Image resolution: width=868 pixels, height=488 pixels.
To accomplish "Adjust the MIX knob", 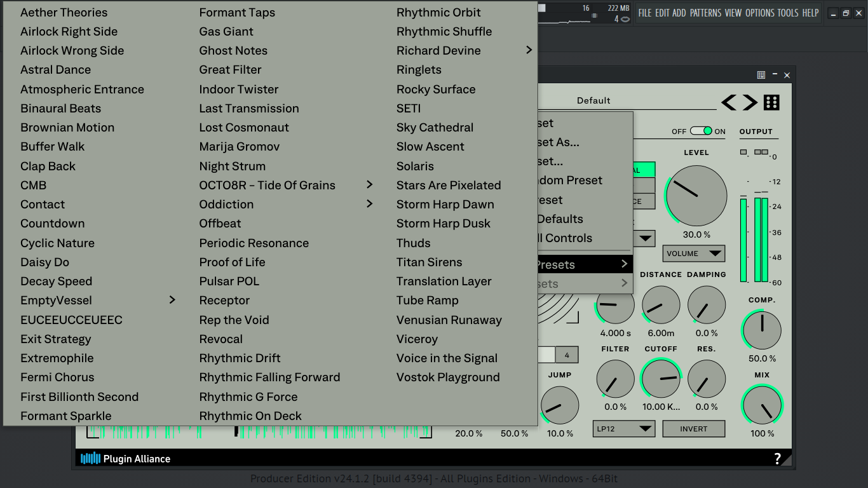I will click(x=762, y=405).
